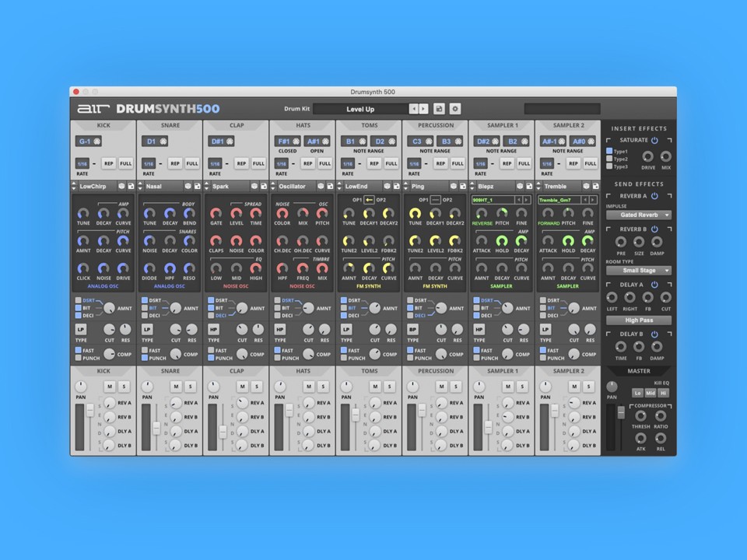Turn the DRIVE knob in the SATURATE effect
This screenshot has height=560, width=747.
647,157
